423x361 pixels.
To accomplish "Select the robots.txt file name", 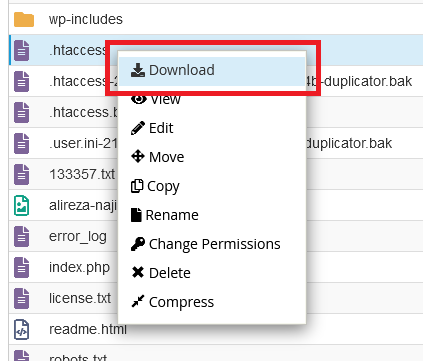I will [x=78, y=357].
